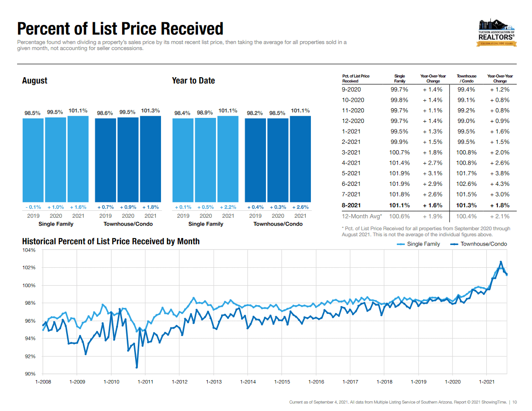This screenshot has width=532, height=411.
Task: Click the Single Family legend line swatch
Action: click(401, 244)
